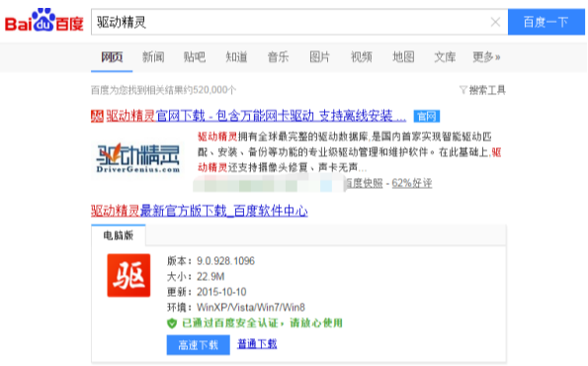Click the environment text WinXP/Vista/Win7/Win8
The image size is (588, 366).
pos(251,308)
